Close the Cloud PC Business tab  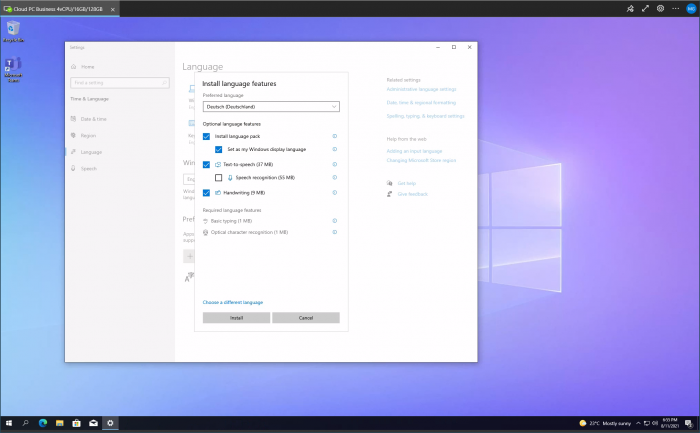pos(112,9)
